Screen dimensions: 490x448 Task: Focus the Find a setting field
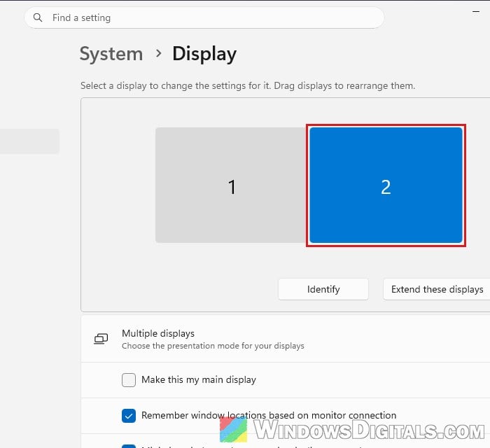click(204, 17)
